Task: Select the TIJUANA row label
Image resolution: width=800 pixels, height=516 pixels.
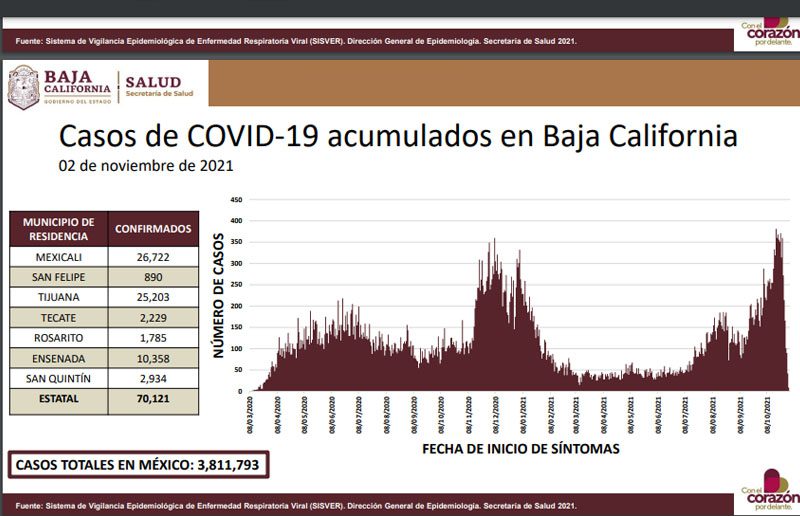Action: point(59,297)
